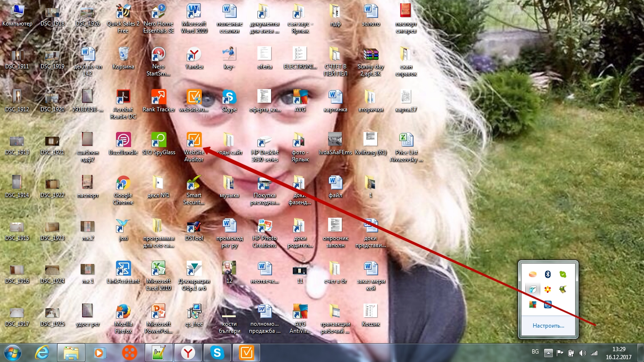Viewport: 644px width, 362px height.
Task: Collapse the hidden tray icons arrow
Action: click(x=548, y=353)
